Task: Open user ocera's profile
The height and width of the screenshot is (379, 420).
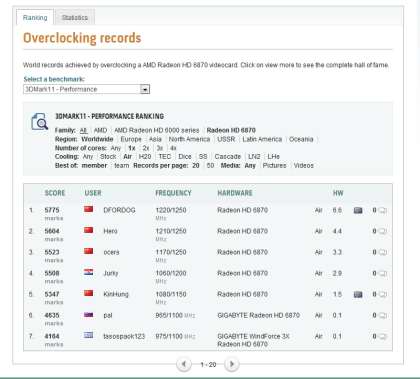Action: (111, 252)
